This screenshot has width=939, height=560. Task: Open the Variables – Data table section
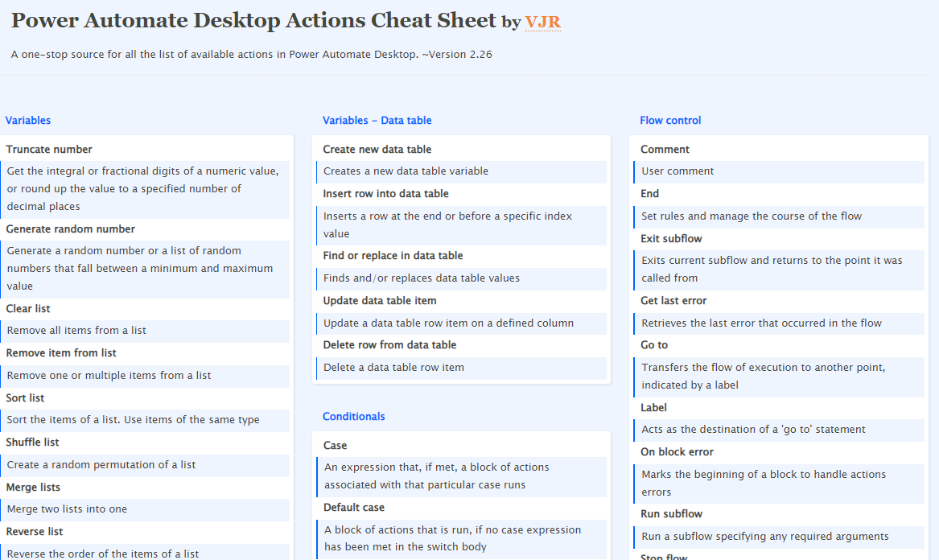click(375, 120)
